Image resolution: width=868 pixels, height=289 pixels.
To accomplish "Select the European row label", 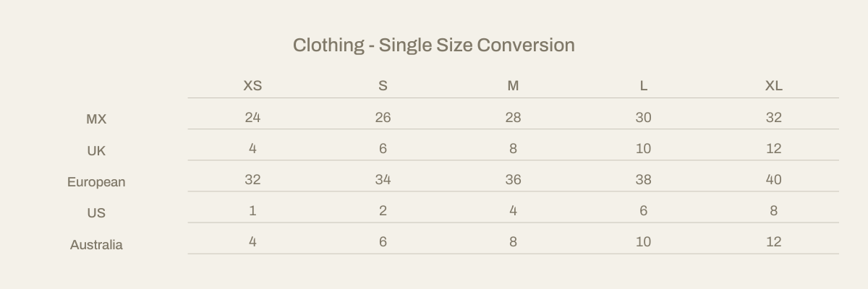I will point(96,182).
